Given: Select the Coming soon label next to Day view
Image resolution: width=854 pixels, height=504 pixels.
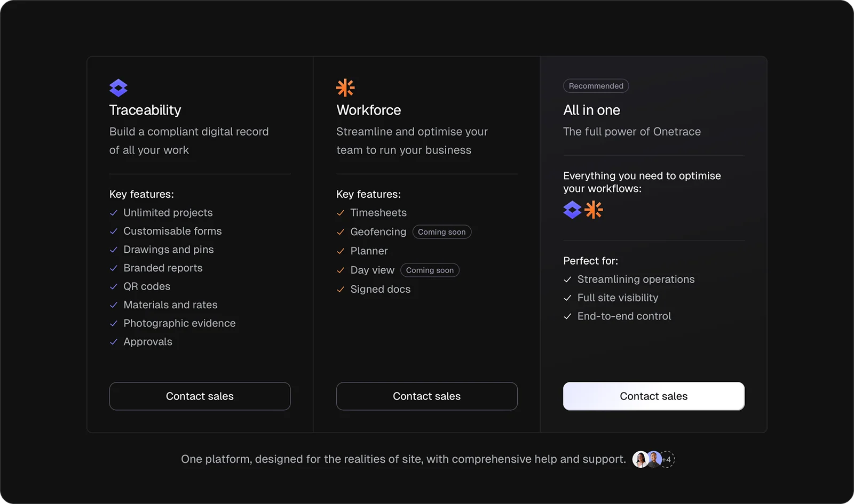Looking at the screenshot, I should pyautogui.click(x=430, y=270).
